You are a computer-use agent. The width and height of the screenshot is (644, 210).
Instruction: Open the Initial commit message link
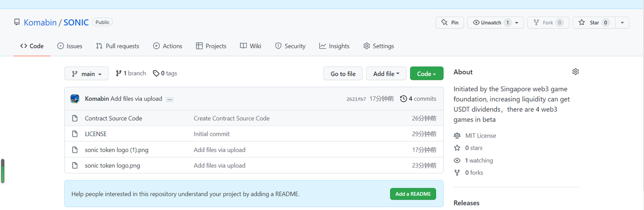pyautogui.click(x=211, y=134)
